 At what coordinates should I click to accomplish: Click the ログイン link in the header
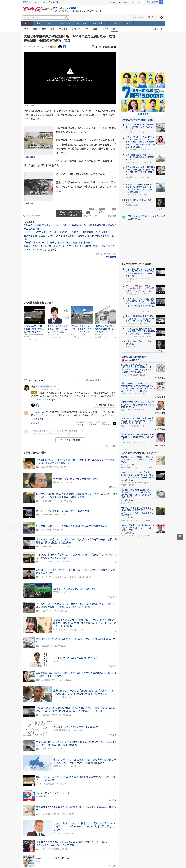pyautogui.click(x=57, y=11)
